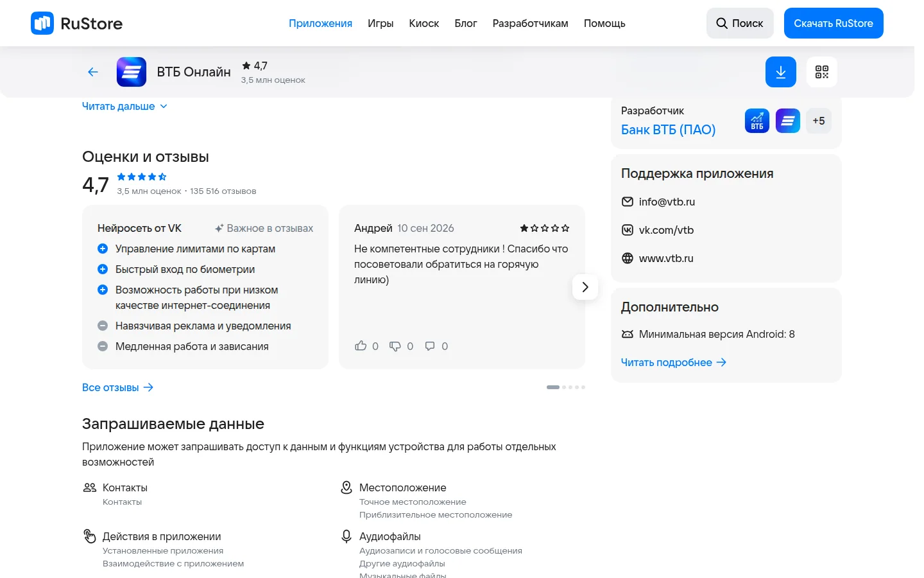Click the rating stars under Оценки и отзывы
The width and height of the screenshot is (924, 578).
click(142, 177)
